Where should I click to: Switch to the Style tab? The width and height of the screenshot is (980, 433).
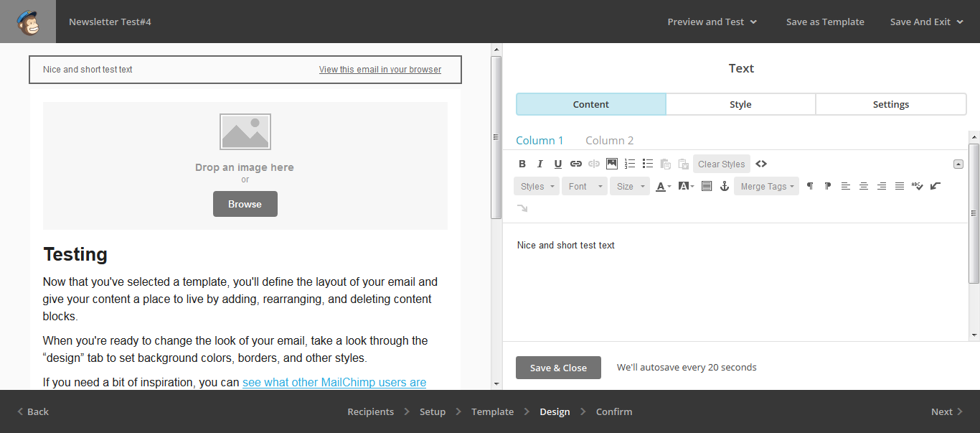740,104
